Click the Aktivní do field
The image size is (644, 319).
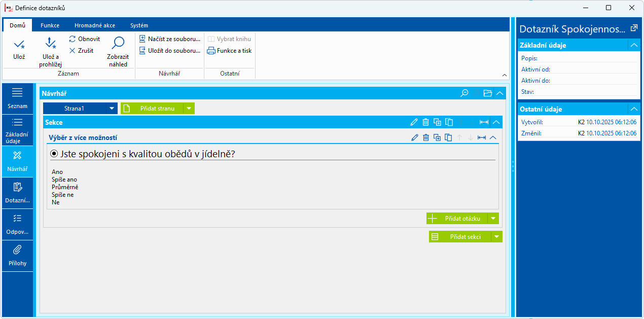(x=579, y=81)
